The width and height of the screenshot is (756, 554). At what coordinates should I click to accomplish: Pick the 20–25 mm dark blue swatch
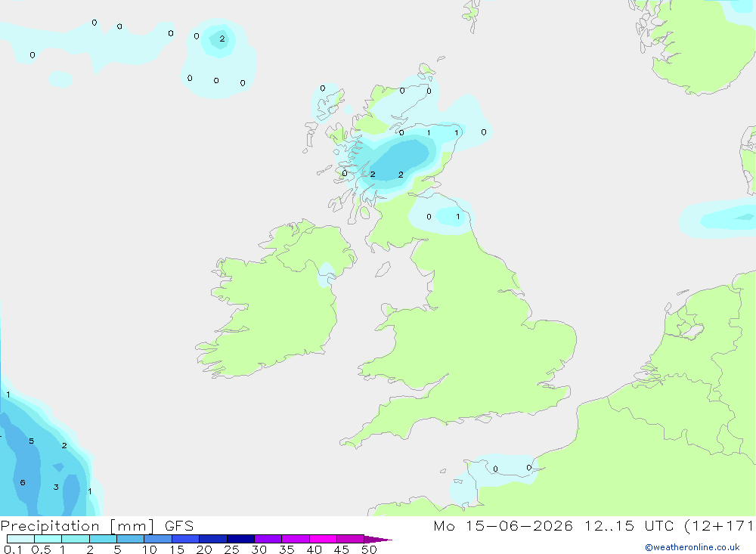click(213, 539)
